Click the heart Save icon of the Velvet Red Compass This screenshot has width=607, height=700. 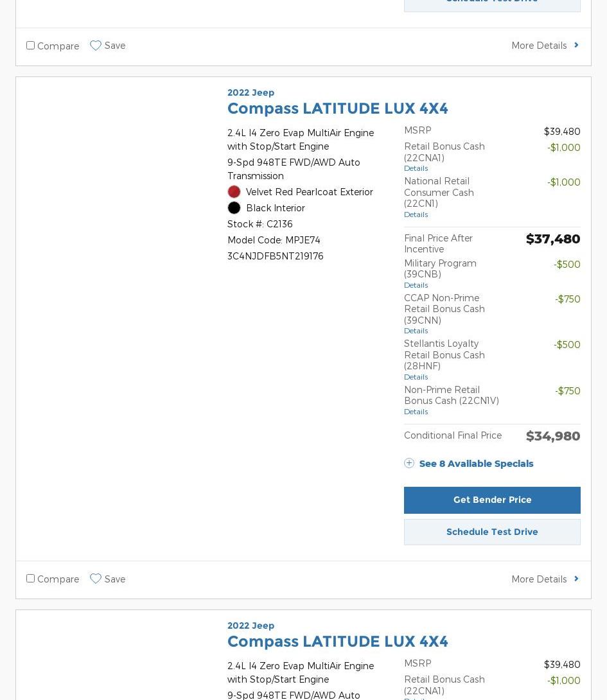pyautogui.click(x=96, y=579)
